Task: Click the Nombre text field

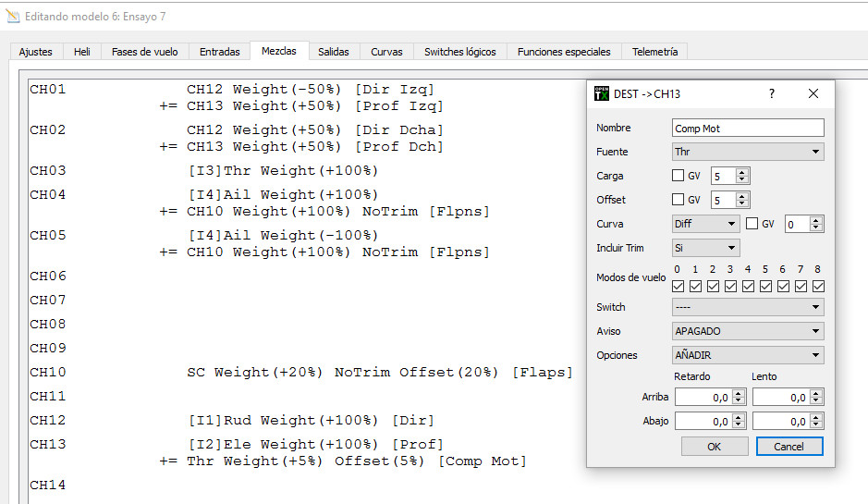Action: pos(748,129)
